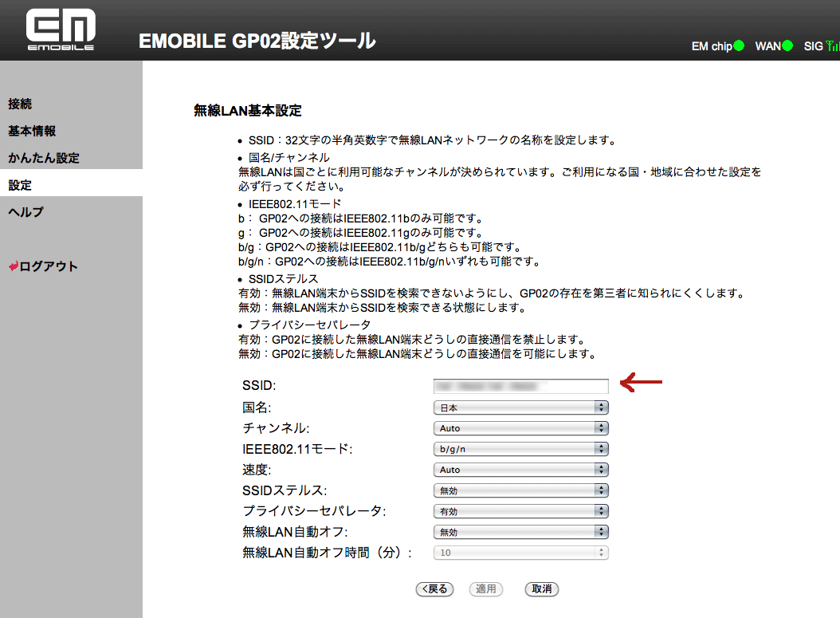Viewport: 840px width, 618px height.
Task: Click the プライバシーセパレータ: field label
Action: 314,511
